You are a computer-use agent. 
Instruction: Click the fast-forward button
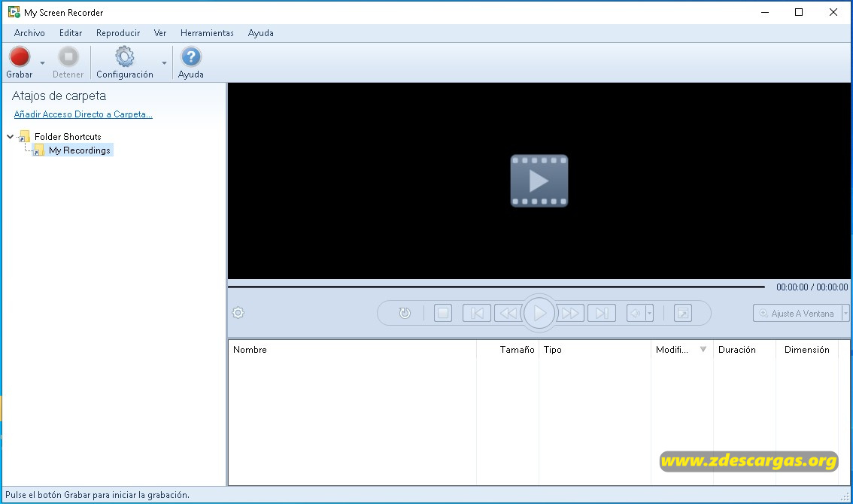(x=570, y=313)
